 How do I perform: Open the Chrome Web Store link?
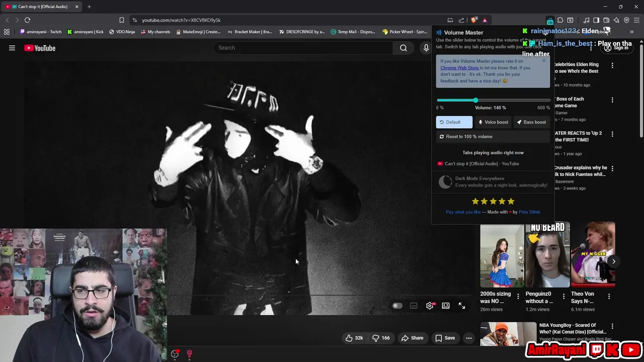pos(460,68)
